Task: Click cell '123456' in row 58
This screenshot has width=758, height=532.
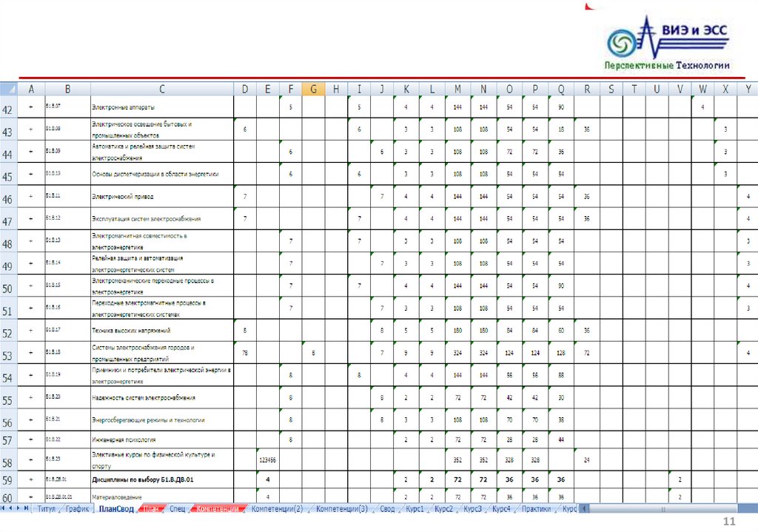Action: point(267,460)
